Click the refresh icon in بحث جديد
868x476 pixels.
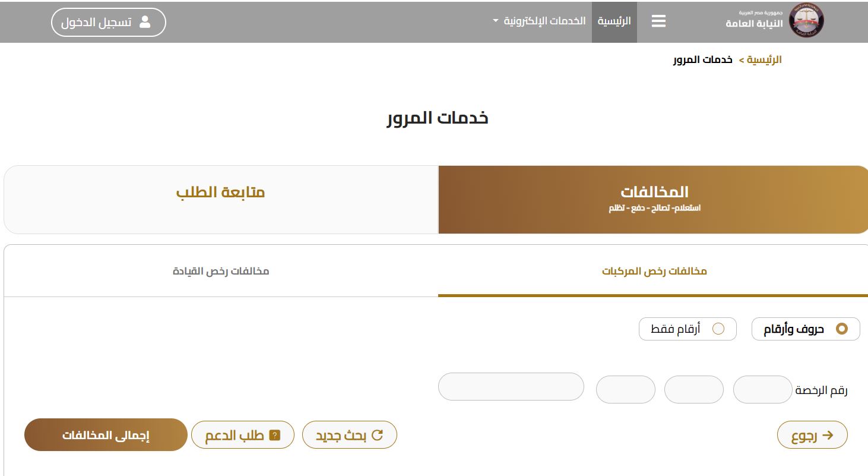377,435
